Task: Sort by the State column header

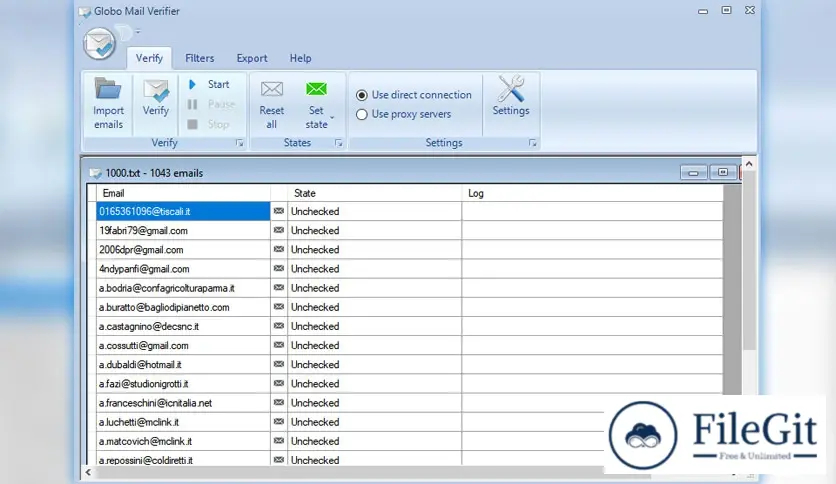Action: [374, 193]
